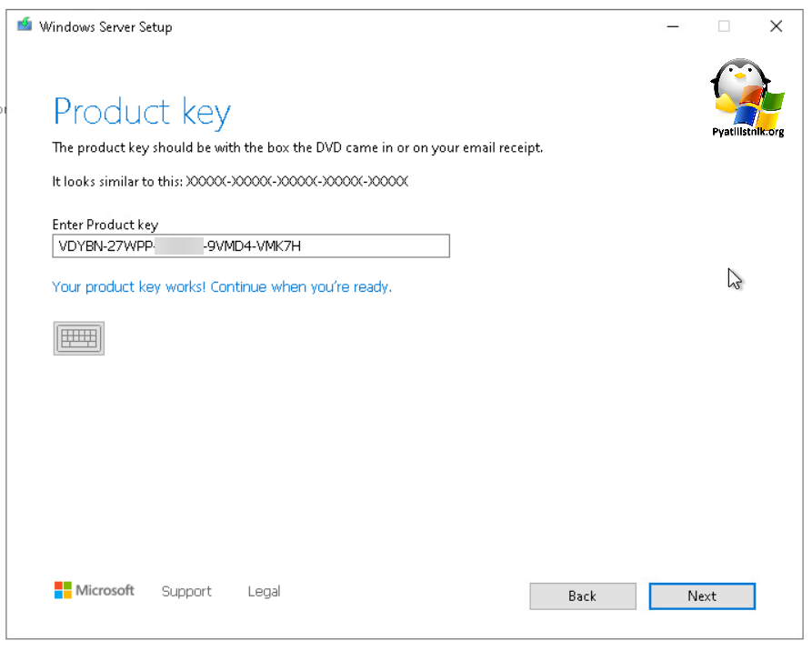Click the four-color Microsoft logo squares
Viewport: 812px width, 651px height.
click(63, 590)
